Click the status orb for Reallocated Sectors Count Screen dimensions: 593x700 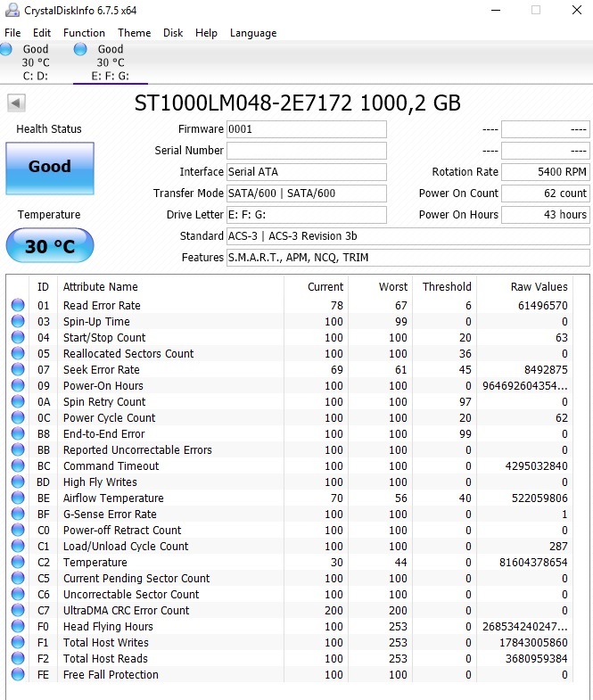point(18,354)
